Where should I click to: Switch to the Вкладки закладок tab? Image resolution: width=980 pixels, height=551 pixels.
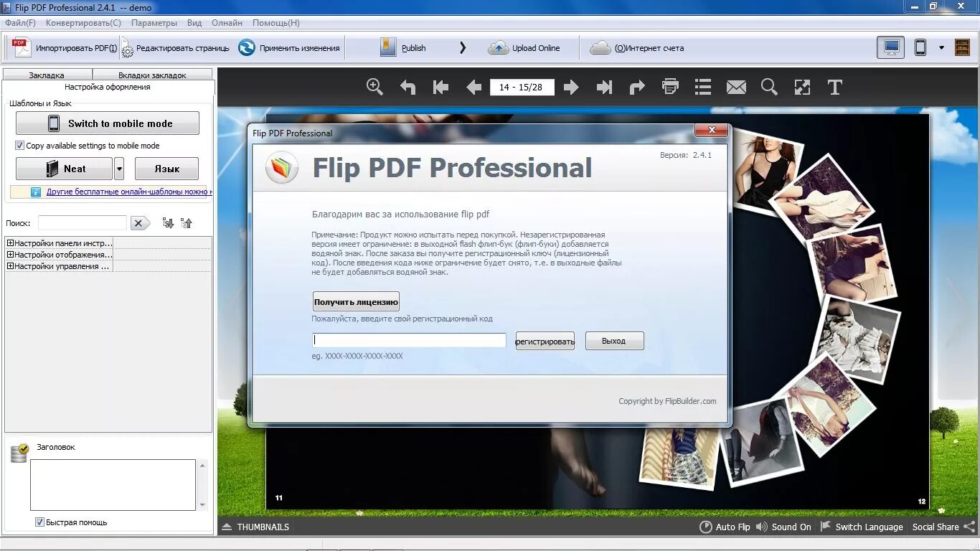coord(152,75)
